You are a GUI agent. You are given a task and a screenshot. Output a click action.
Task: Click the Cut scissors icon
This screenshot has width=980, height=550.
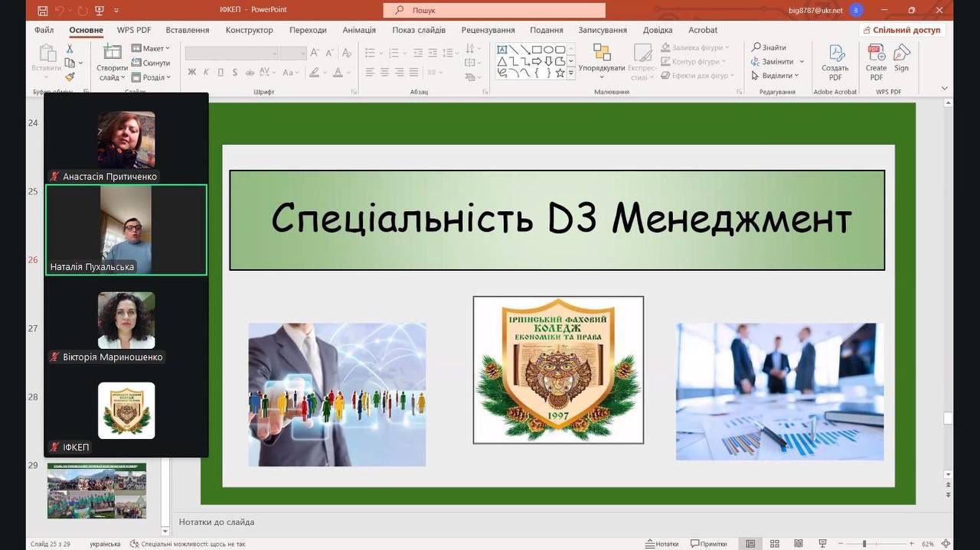coord(70,49)
